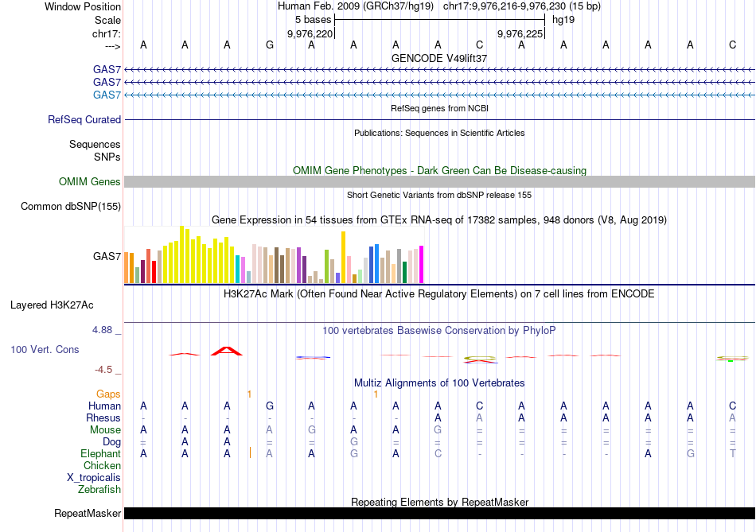The width and height of the screenshot is (756, 532).
Task: Click the large red A PhyloP logo
Action: coord(227,351)
